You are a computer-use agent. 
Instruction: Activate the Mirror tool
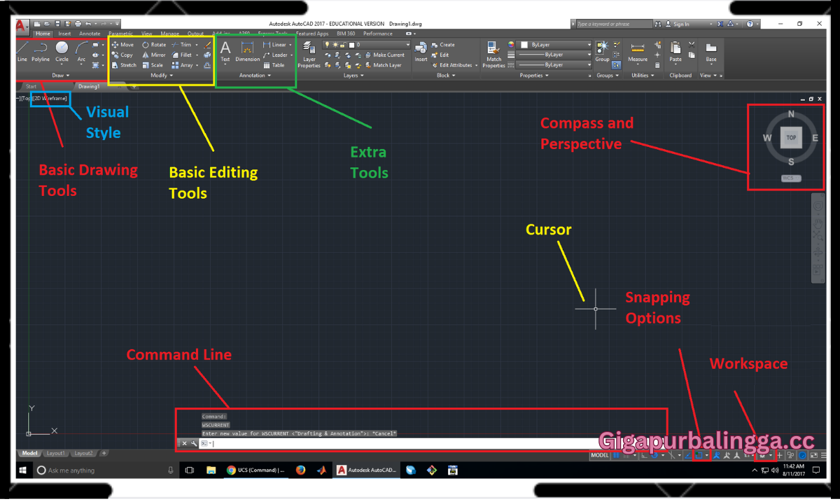point(154,55)
